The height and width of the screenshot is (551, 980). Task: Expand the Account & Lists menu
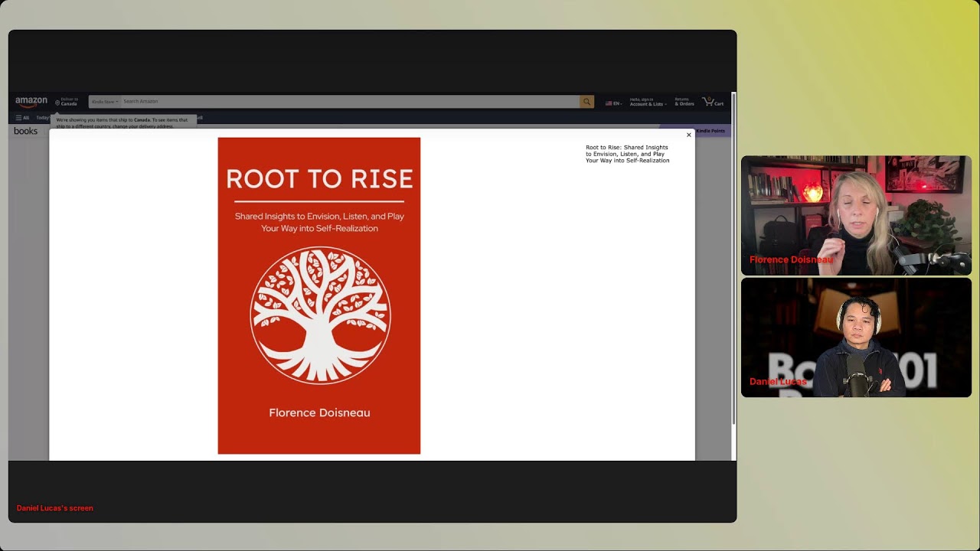pyautogui.click(x=648, y=102)
